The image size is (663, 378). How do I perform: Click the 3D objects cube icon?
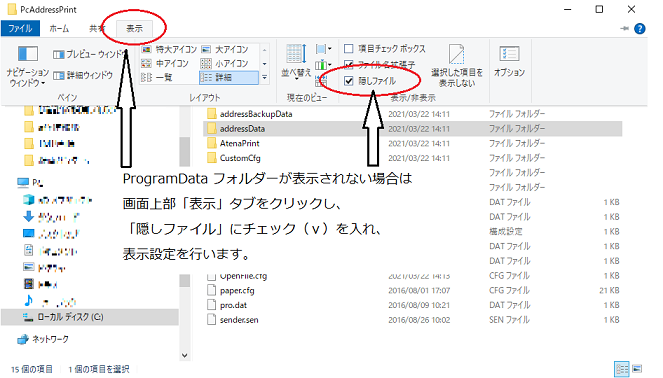pos(28,199)
